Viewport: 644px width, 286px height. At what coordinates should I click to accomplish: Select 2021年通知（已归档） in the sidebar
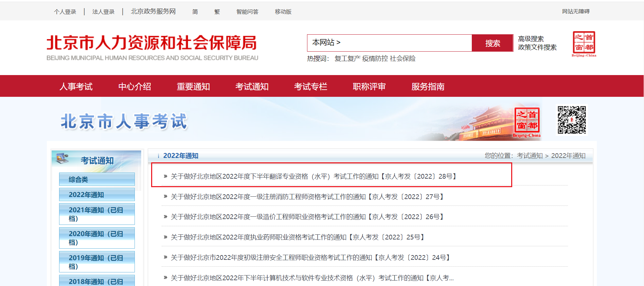97,214
